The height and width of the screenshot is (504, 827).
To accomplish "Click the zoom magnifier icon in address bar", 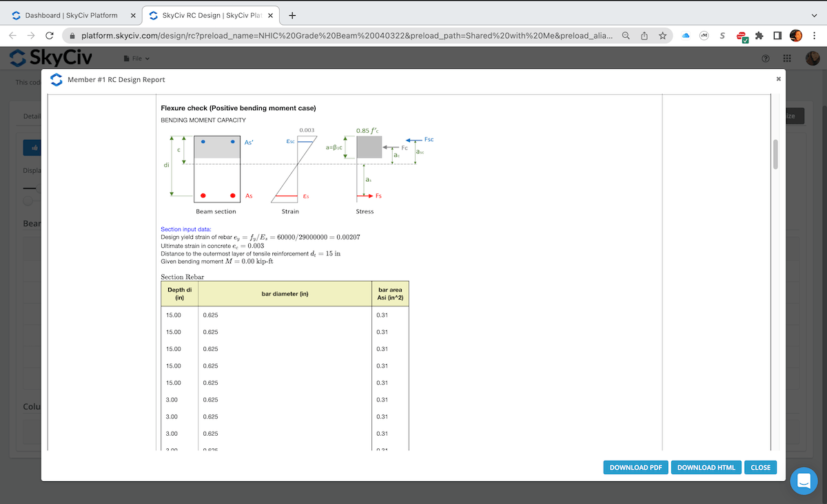I will click(624, 35).
